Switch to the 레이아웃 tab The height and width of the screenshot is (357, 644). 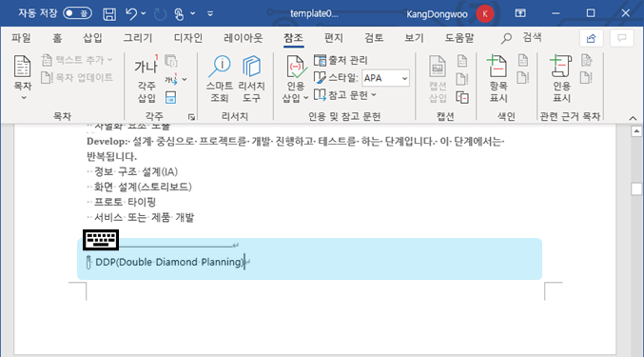click(243, 38)
